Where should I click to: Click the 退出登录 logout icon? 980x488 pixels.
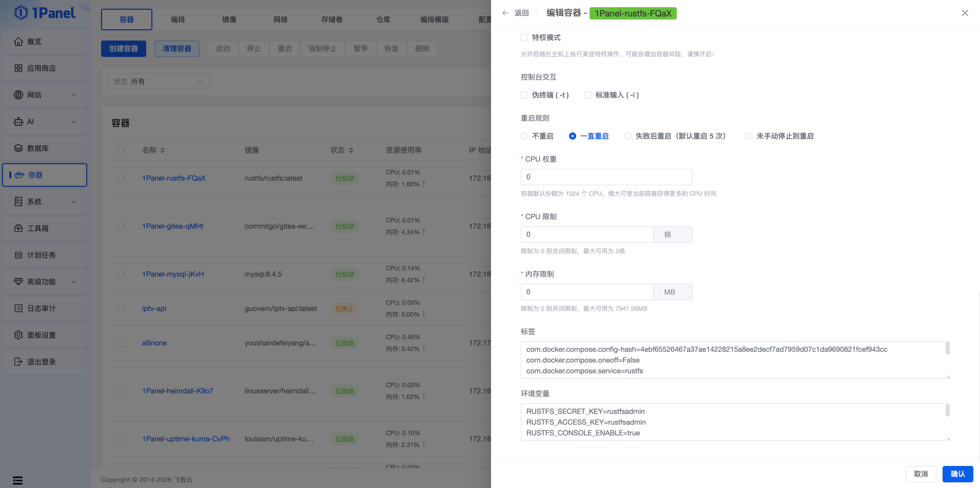[x=18, y=362]
